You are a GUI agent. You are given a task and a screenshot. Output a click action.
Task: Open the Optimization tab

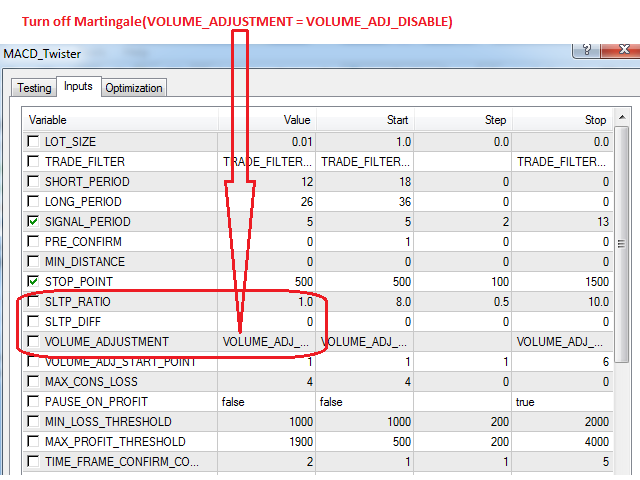[x=134, y=88]
